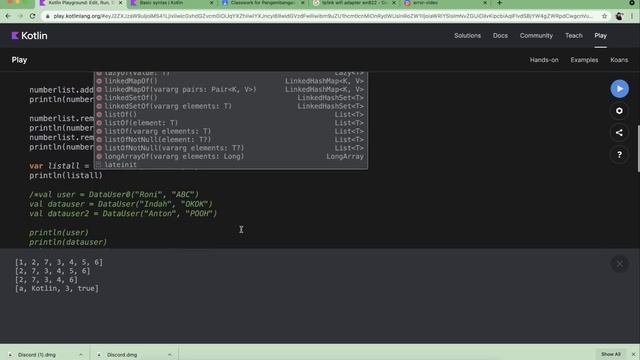Open the Docs menu

pyautogui.click(x=500, y=36)
